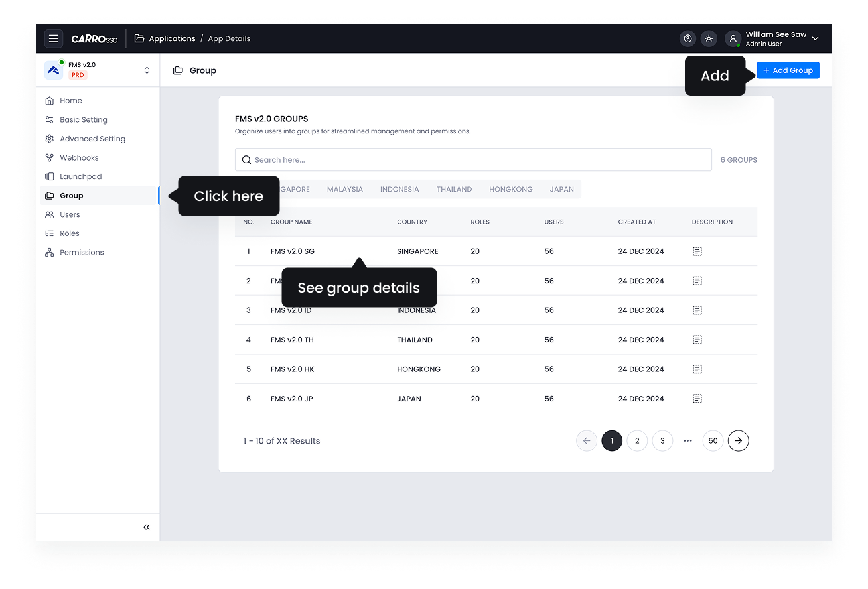Open the help question-mark icon in header
The image size is (868, 589).
pos(687,38)
